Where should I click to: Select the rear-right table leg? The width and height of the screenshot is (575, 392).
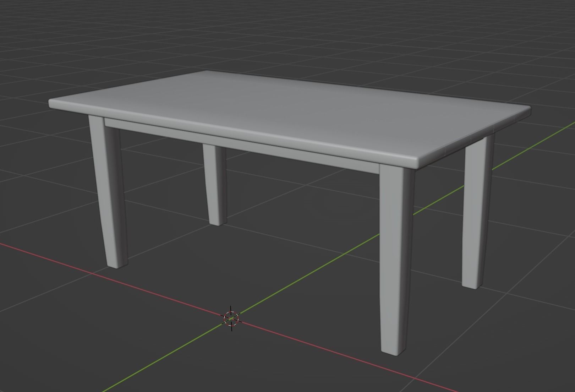click(x=477, y=211)
